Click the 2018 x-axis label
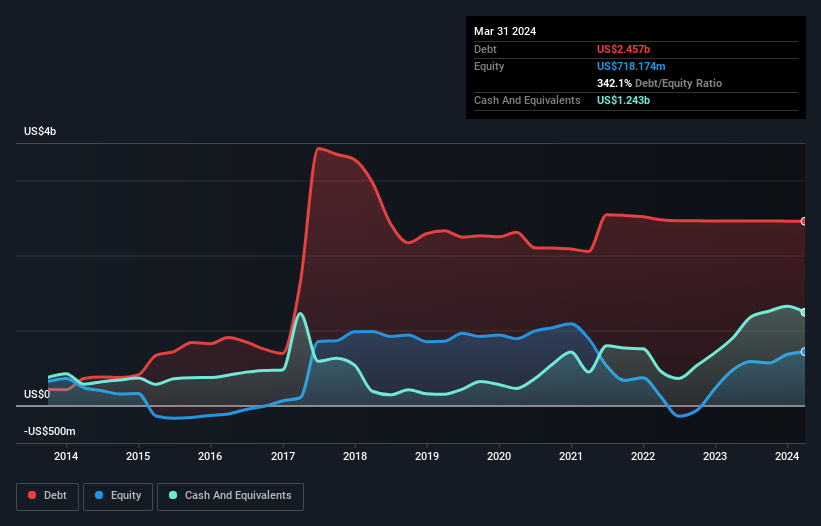Image resolution: width=821 pixels, height=526 pixels. (355, 456)
